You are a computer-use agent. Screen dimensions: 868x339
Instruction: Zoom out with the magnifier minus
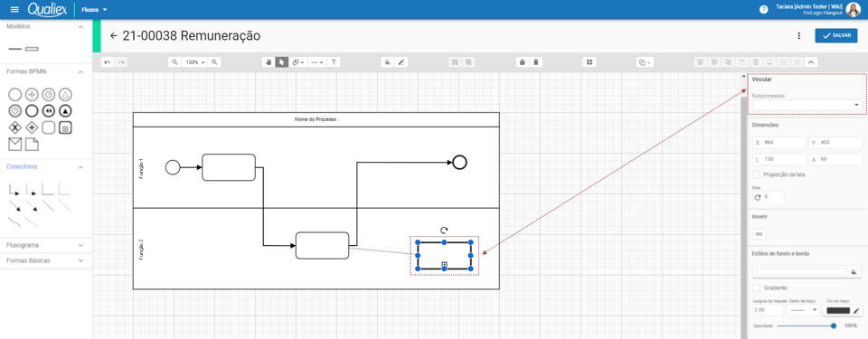(x=175, y=62)
